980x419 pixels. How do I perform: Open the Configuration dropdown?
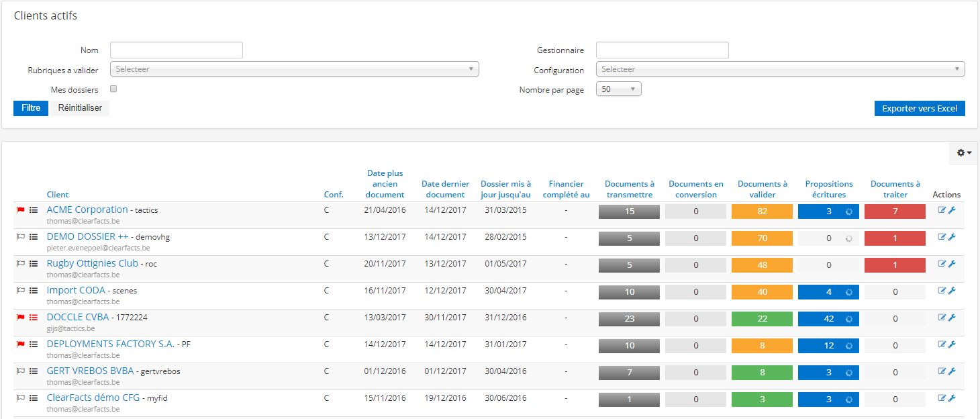pyautogui.click(x=781, y=69)
